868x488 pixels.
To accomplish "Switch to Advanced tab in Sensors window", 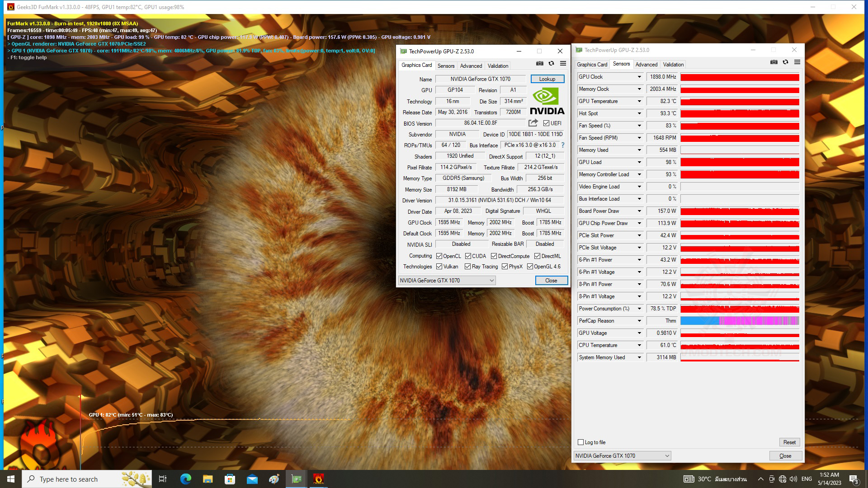I will [x=646, y=65].
